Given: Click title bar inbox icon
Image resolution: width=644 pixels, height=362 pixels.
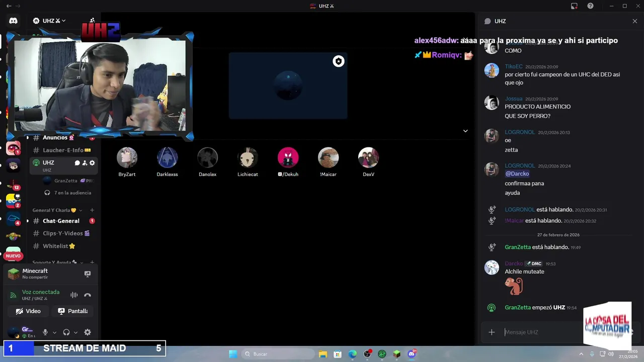Looking at the screenshot, I should [574, 6].
